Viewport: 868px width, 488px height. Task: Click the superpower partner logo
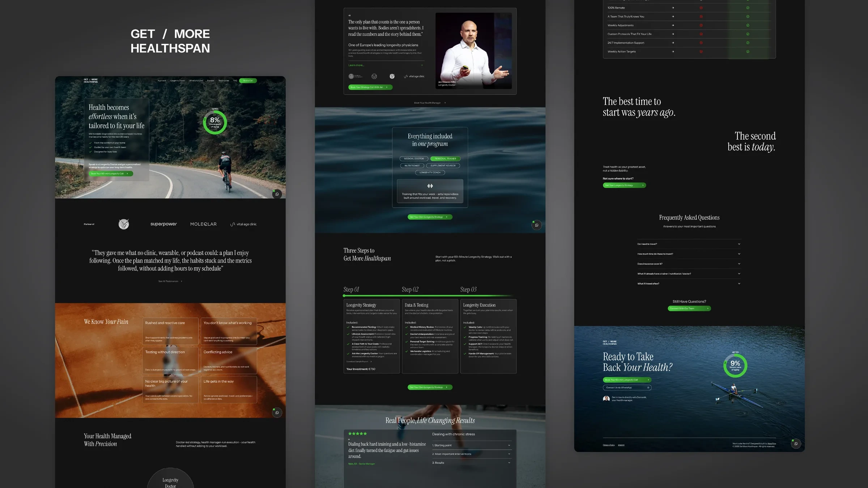[163, 224]
